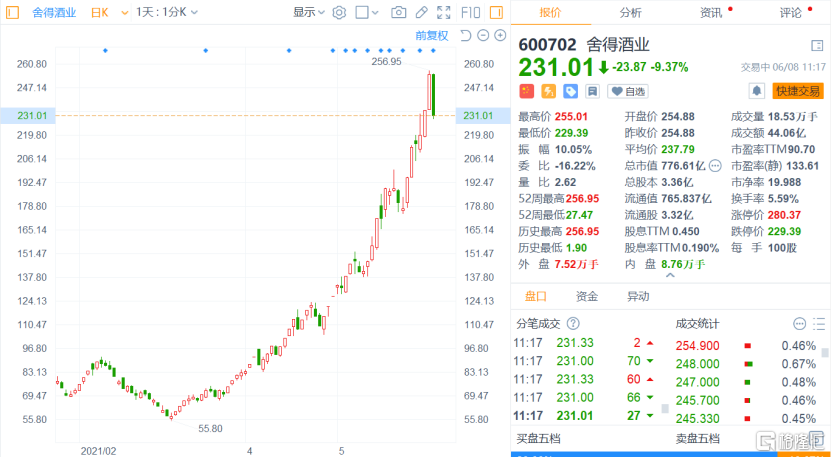Set a price alert with bell icon

click(757, 91)
